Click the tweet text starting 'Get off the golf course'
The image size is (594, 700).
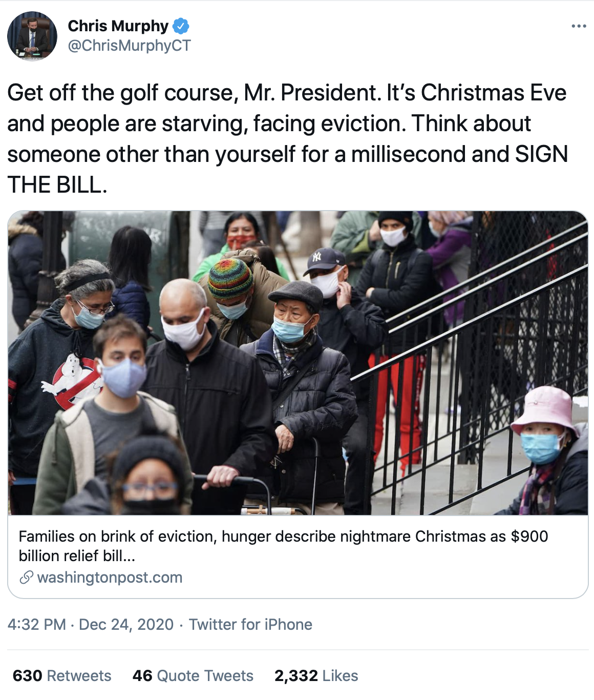287,93
